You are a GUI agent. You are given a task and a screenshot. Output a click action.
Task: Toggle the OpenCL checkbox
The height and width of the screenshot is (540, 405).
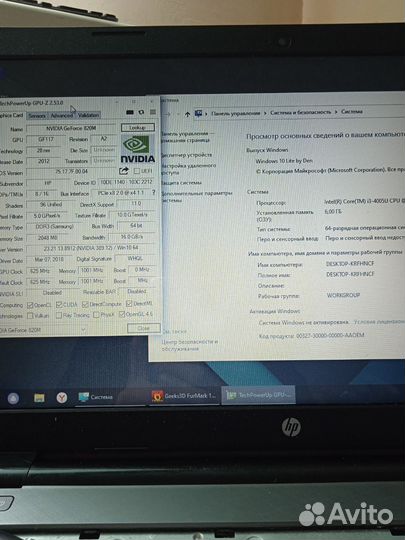pos(30,305)
